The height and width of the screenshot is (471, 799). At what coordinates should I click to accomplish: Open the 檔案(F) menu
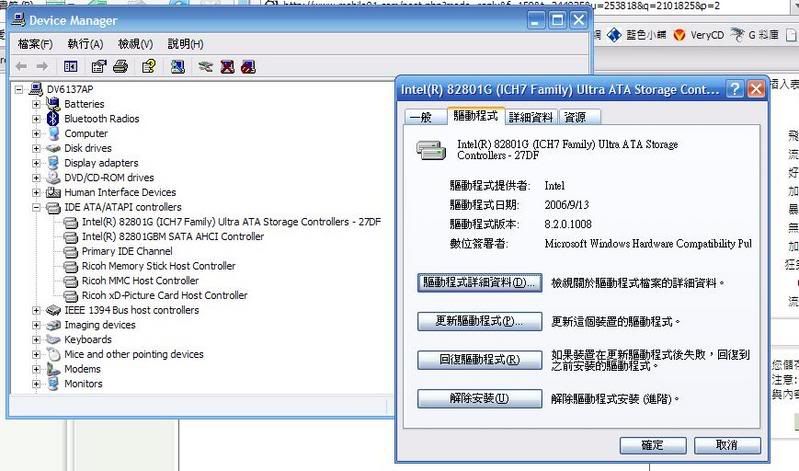35,44
